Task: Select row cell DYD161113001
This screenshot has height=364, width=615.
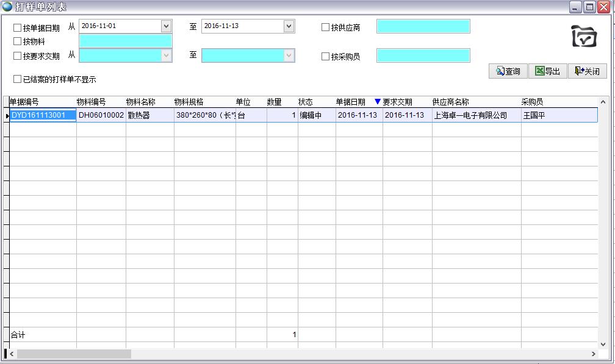Action: [x=43, y=115]
